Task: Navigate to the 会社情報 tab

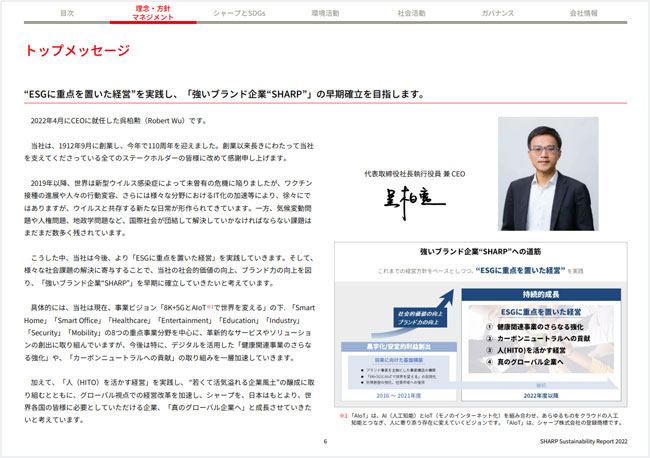Action: click(x=583, y=14)
